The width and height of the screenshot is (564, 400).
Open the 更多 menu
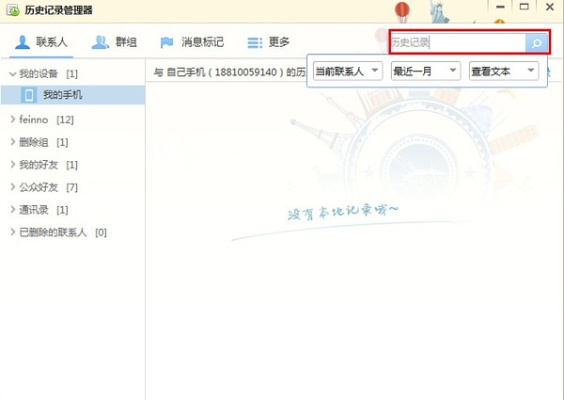tap(268, 42)
